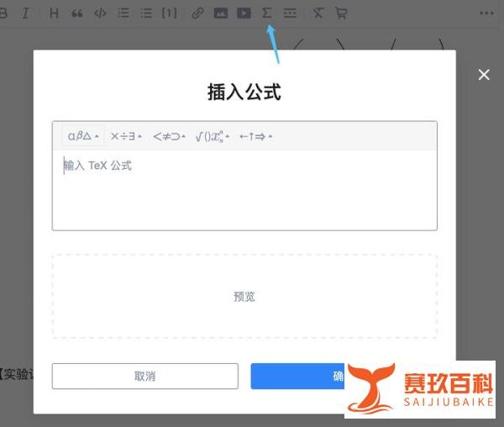Close the insert formula dialog
This screenshot has height=427, width=504.
[x=484, y=75]
